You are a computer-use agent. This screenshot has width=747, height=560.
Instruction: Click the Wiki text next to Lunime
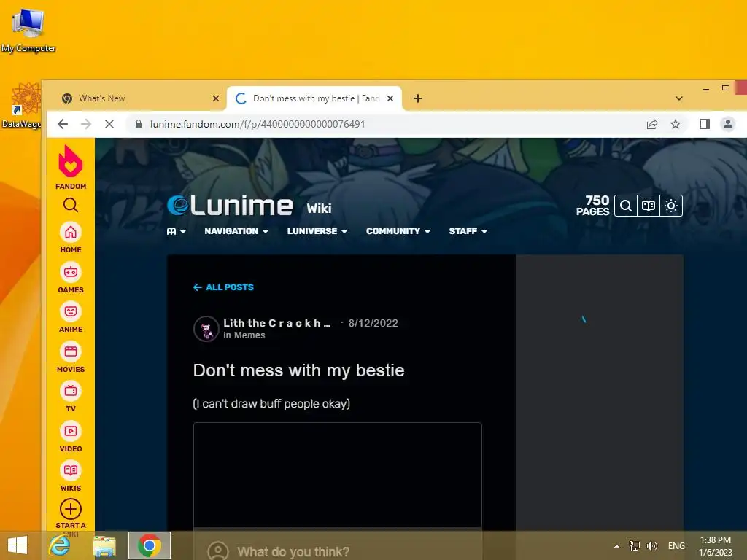point(319,209)
